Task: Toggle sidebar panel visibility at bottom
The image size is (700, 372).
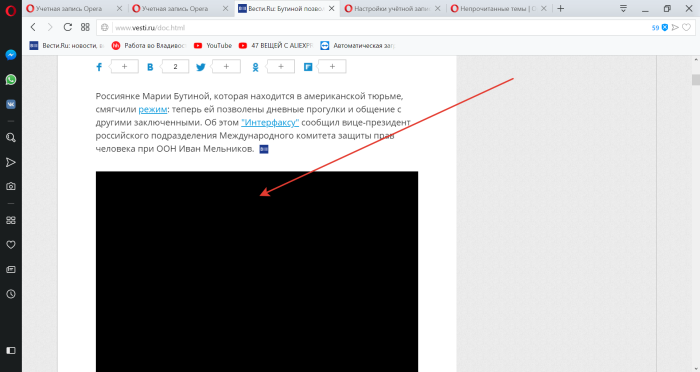Action: click(x=11, y=350)
